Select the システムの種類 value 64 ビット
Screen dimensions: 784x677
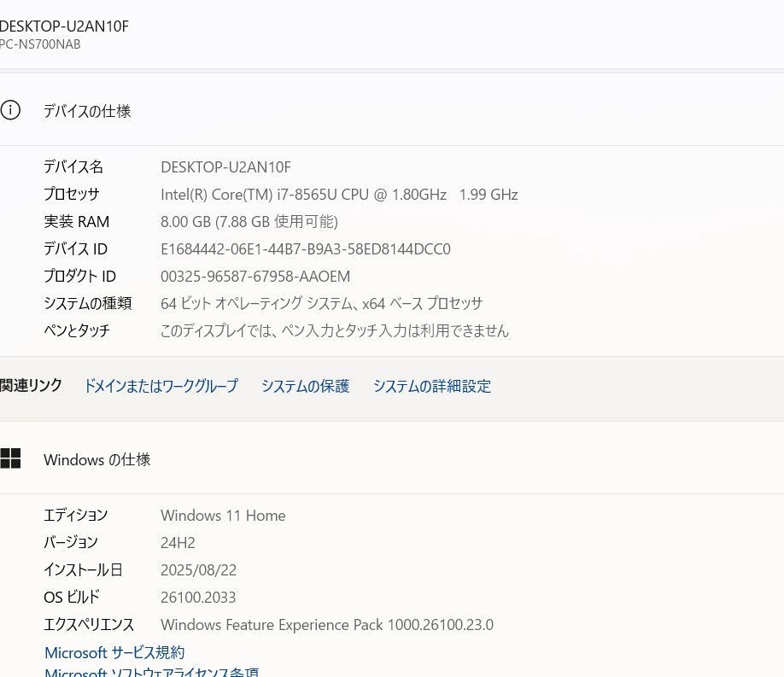321,304
